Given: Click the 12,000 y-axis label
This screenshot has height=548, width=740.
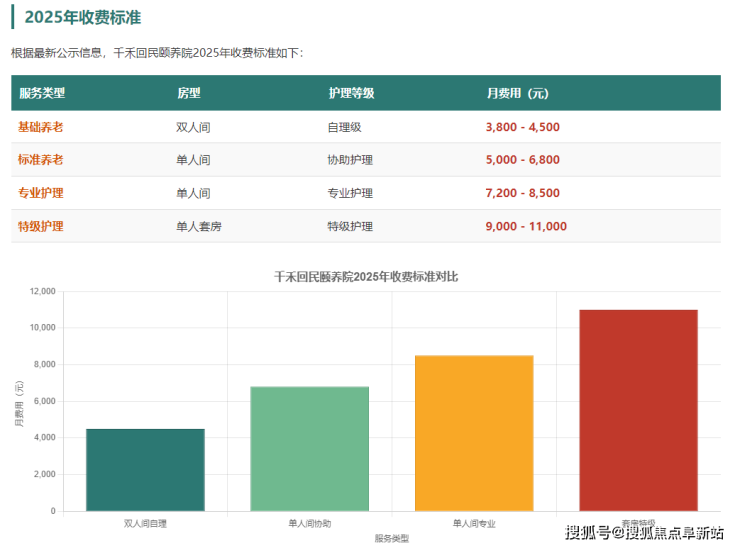Looking at the screenshot, I should [x=41, y=292].
